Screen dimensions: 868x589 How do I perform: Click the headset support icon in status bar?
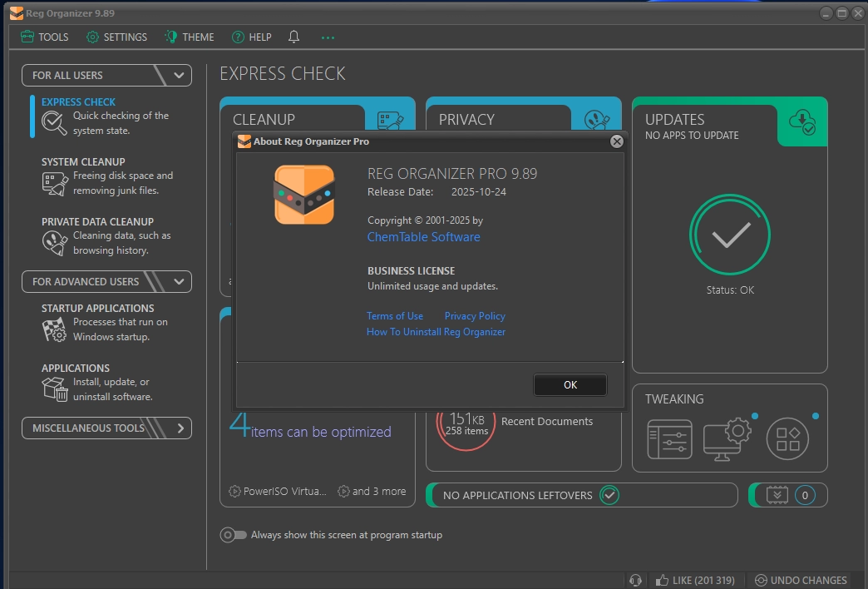(636, 580)
